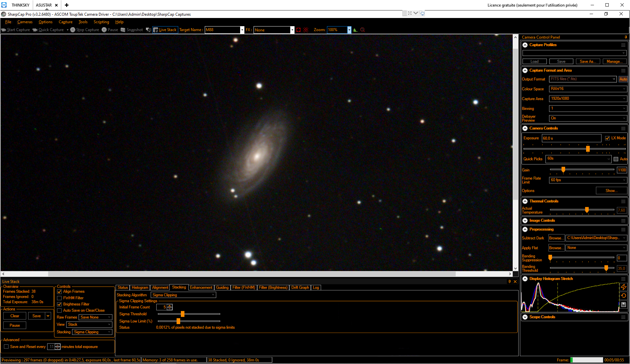Pin the Live Stack panel
Screen dimensions: 630x364
tap(509, 282)
